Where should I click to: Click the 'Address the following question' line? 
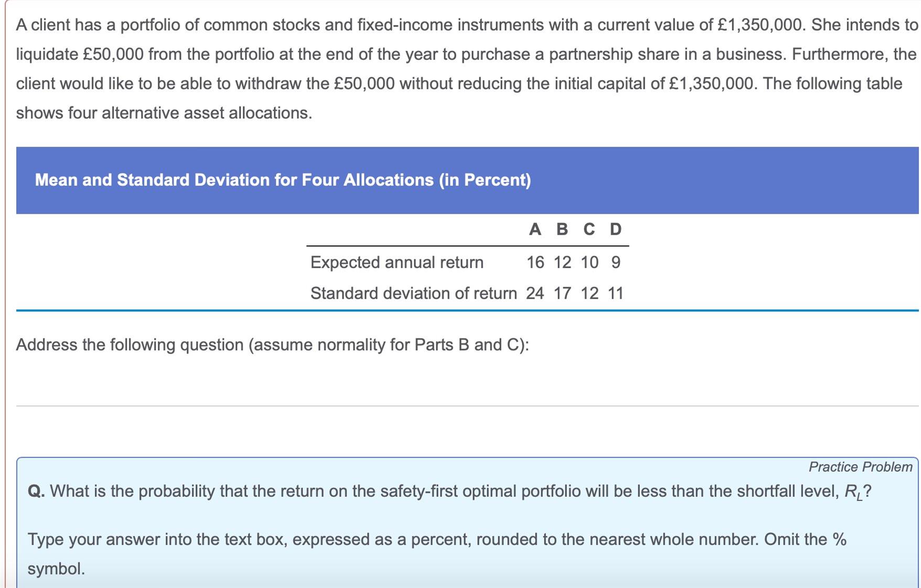click(273, 345)
